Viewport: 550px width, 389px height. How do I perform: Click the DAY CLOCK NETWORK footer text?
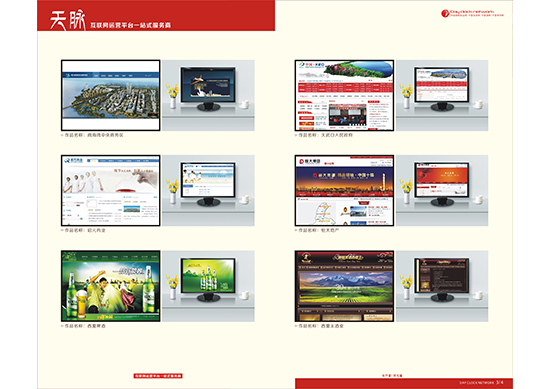(x=477, y=383)
